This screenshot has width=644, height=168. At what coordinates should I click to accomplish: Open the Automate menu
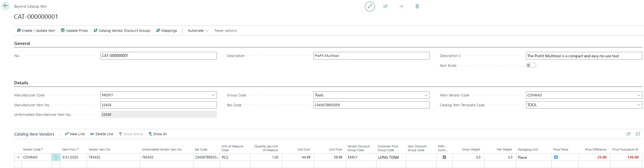198,31
